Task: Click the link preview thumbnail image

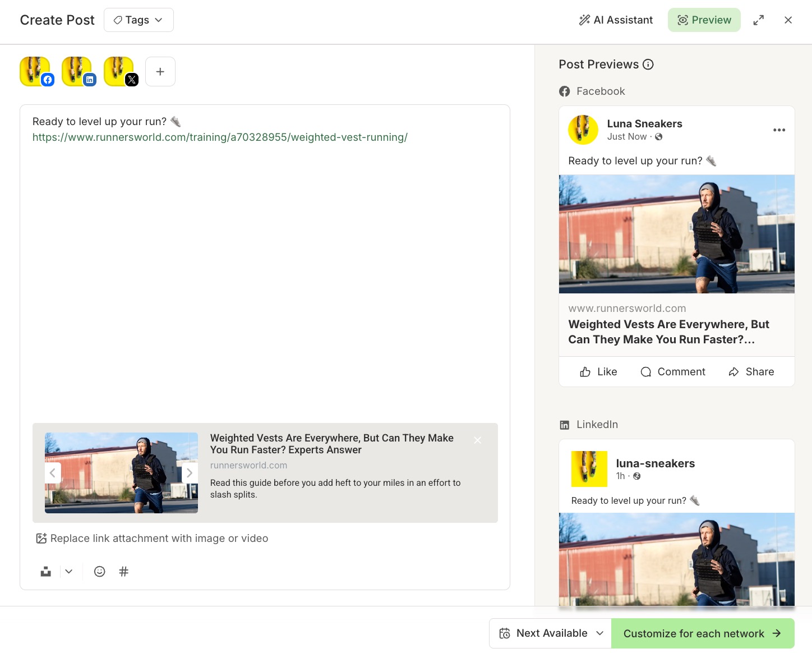Action: tap(121, 473)
